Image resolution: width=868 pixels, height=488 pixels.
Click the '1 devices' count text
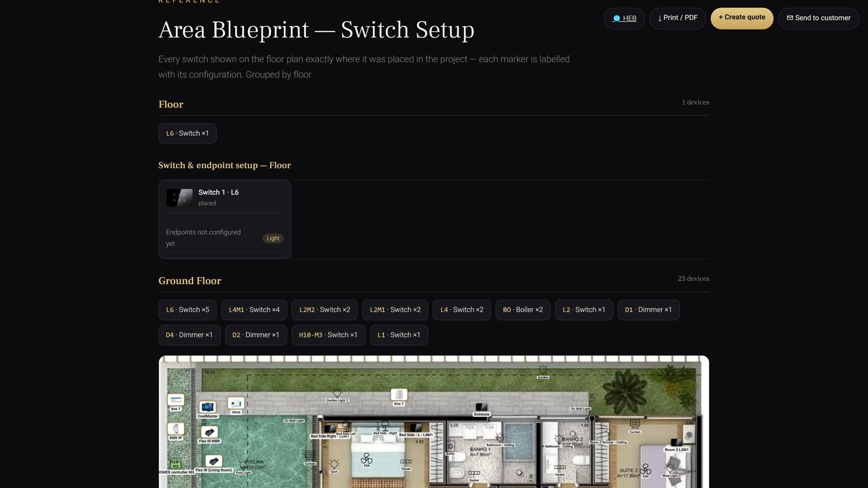[696, 102]
